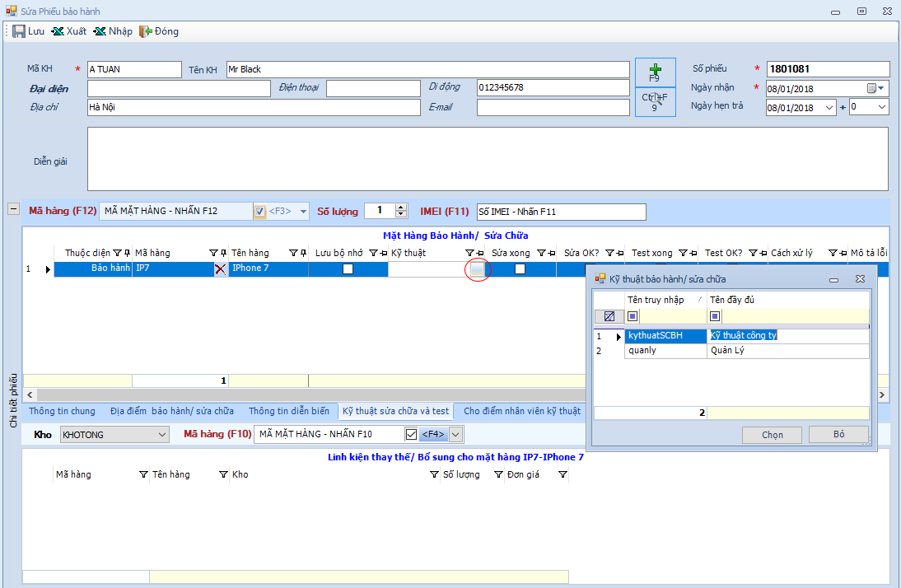Click the grid's horizontal scrollbar left arrow
The height and width of the screenshot is (588, 901).
click(x=30, y=394)
